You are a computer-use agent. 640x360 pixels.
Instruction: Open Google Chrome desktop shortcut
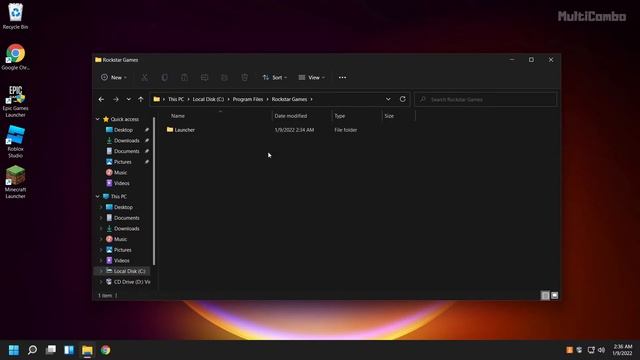click(15, 57)
